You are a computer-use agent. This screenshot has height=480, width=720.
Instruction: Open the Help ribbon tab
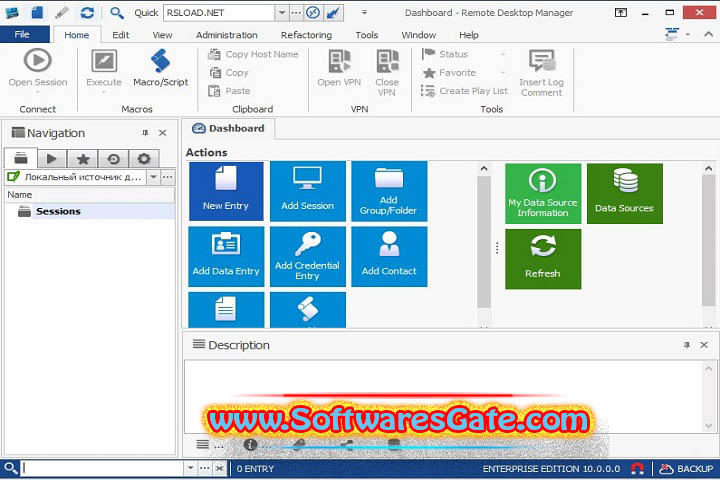click(468, 35)
